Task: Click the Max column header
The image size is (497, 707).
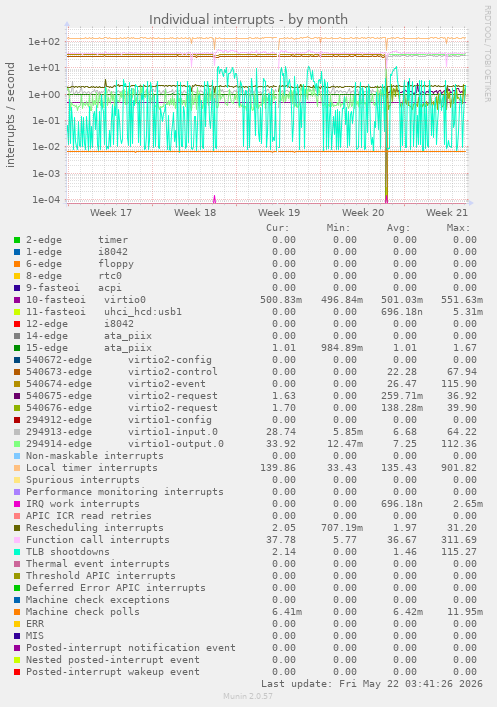Action: (458, 228)
